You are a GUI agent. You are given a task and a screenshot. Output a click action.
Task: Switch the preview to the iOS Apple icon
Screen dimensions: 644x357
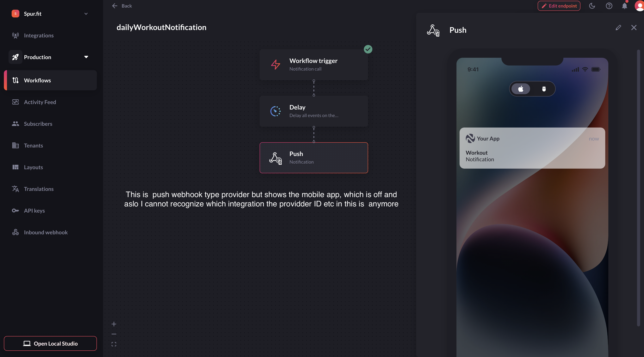coord(521,89)
